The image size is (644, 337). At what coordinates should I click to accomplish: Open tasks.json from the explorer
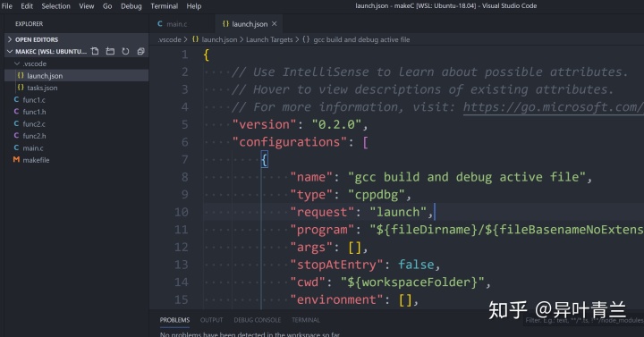[77, 88]
